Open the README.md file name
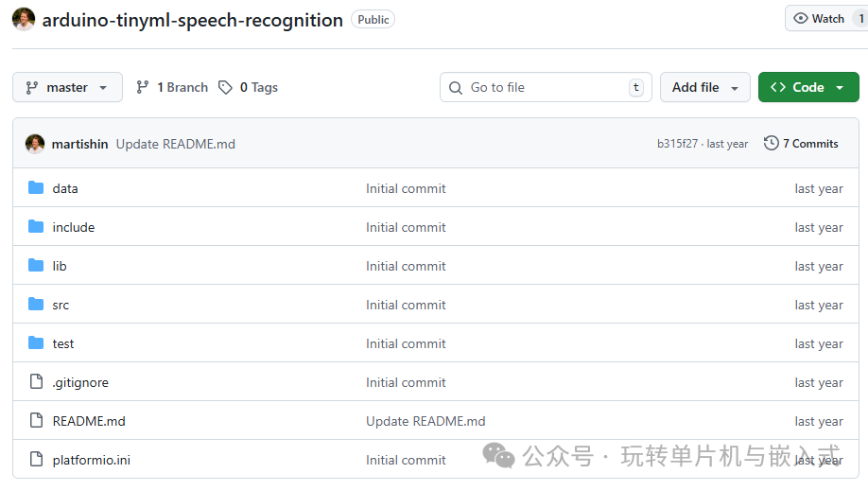The height and width of the screenshot is (491, 868). 89,421
